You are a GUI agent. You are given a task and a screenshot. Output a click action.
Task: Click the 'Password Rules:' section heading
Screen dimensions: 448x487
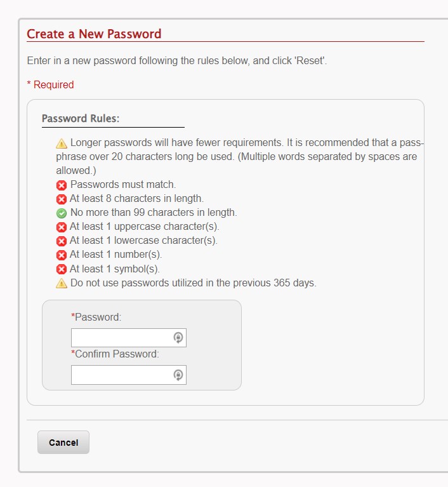[x=81, y=118]
